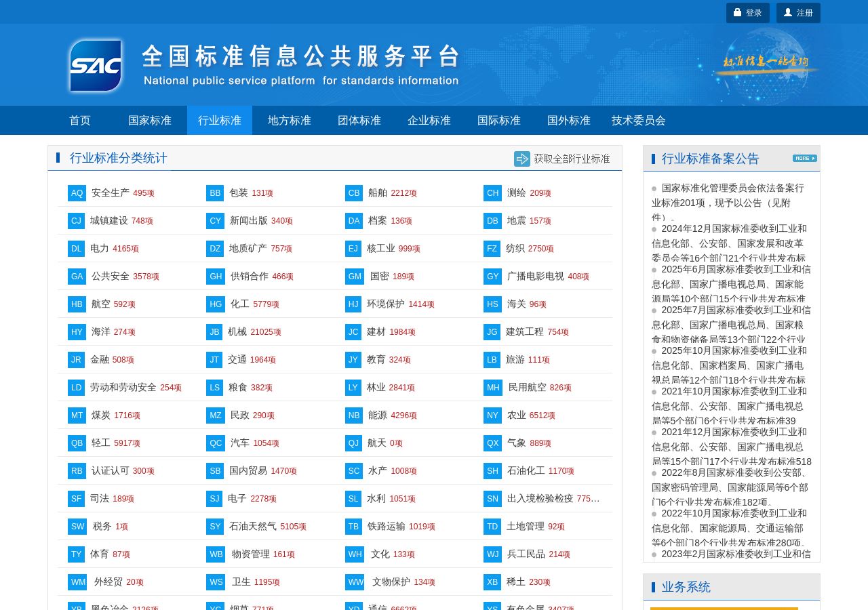Open the 海洋 category link
Viewport: 868px width, 610px height.
[101, 332]
